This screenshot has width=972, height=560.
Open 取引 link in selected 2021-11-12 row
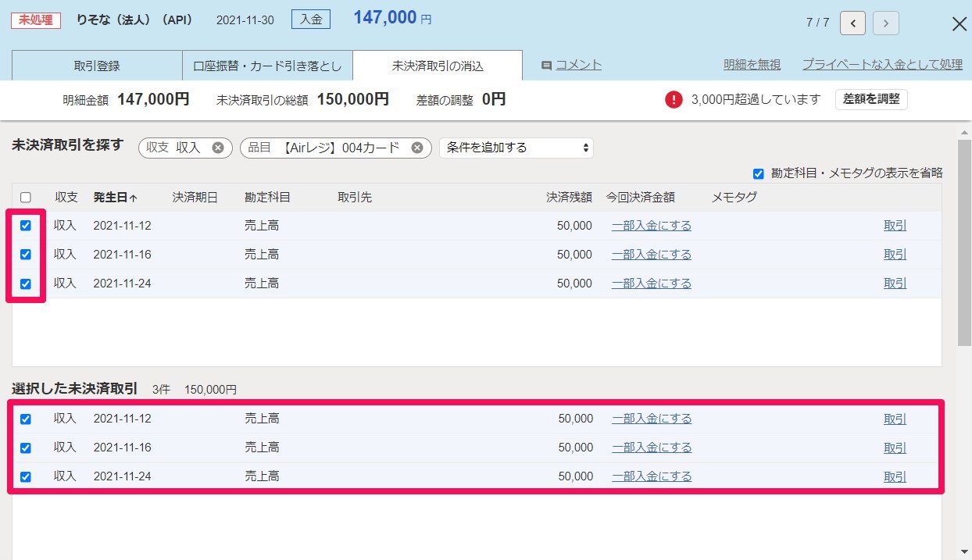click(895, 419)
